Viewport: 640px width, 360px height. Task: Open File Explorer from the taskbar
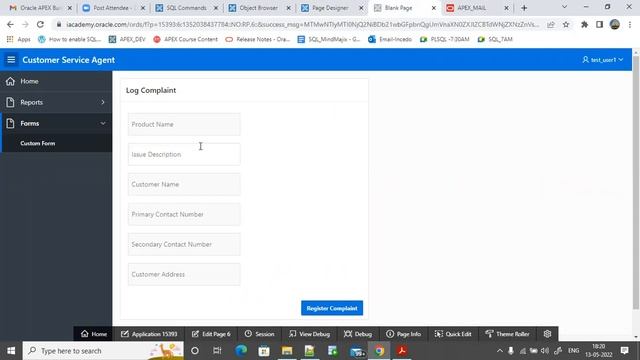tap(287, 351)
